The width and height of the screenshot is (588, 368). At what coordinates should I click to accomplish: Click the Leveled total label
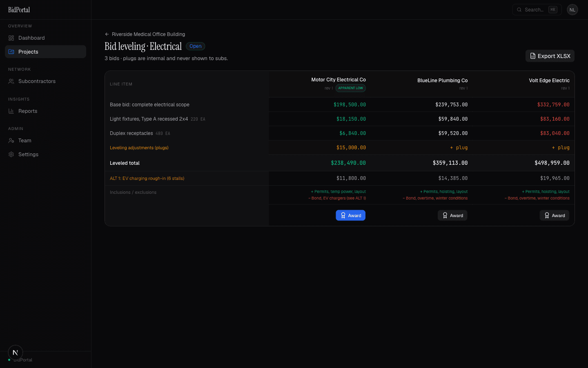point(125,163)
